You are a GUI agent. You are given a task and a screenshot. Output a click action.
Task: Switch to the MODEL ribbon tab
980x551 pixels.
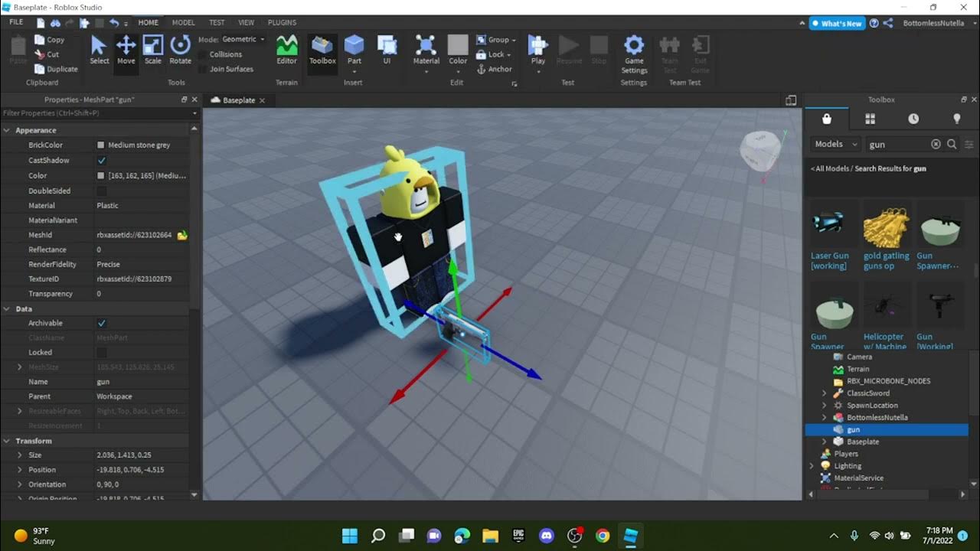tap(183, 23)
